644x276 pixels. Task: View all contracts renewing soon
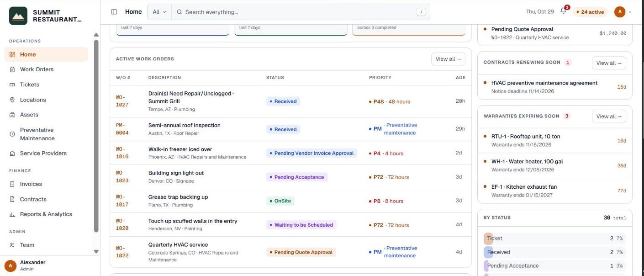point(609,63)
